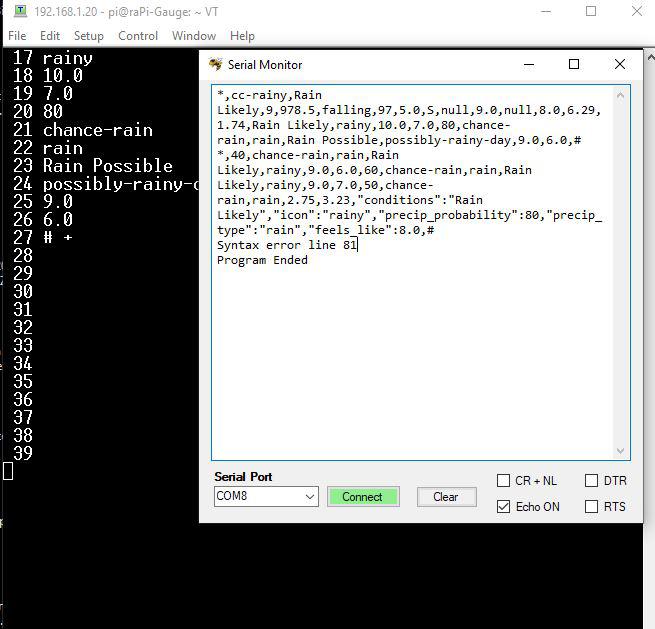The image size is (655, 629).
Task: Click the Serial Monitor window icon
Action: pos(215,65)
